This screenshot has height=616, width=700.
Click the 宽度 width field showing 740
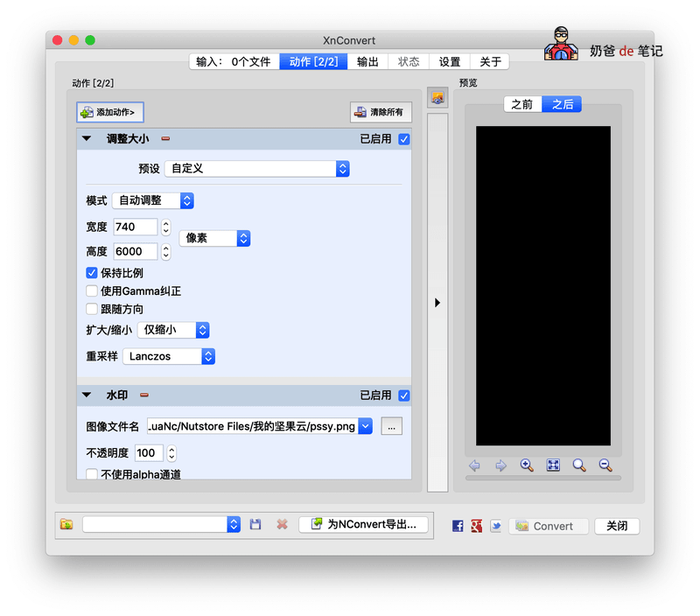pos(136,227)
